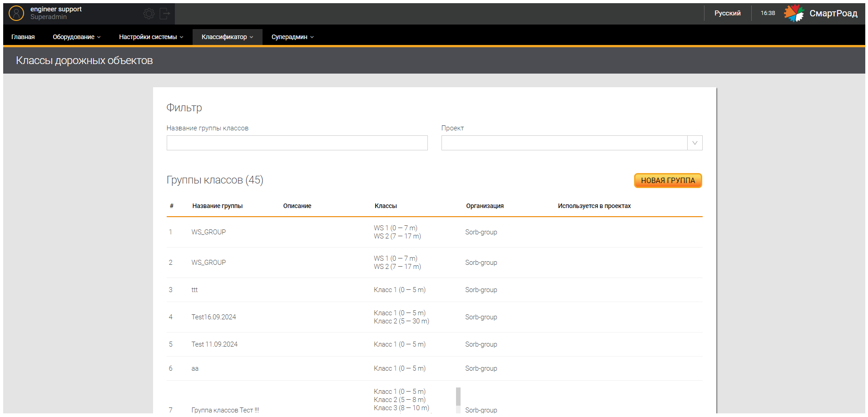This screenshot has height=417, width=868.
Task: Focus the Название группы классов input
Action: click(x=297, y=143)
